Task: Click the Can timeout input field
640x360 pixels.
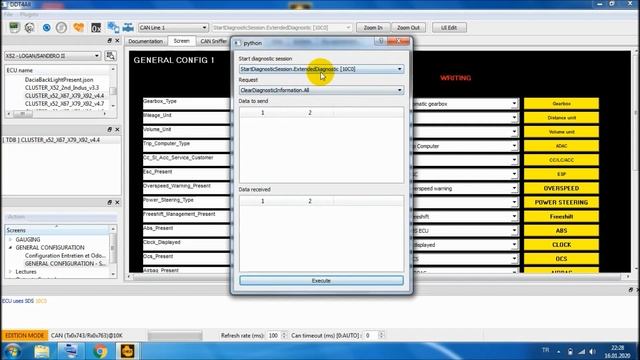Action: (371, 336)
